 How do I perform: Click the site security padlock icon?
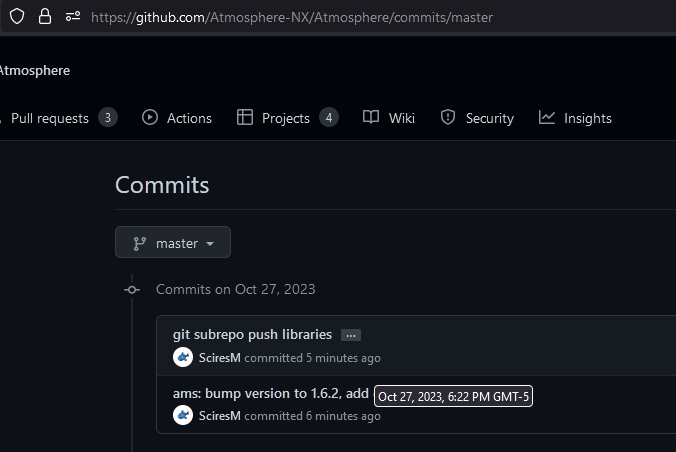45,17
